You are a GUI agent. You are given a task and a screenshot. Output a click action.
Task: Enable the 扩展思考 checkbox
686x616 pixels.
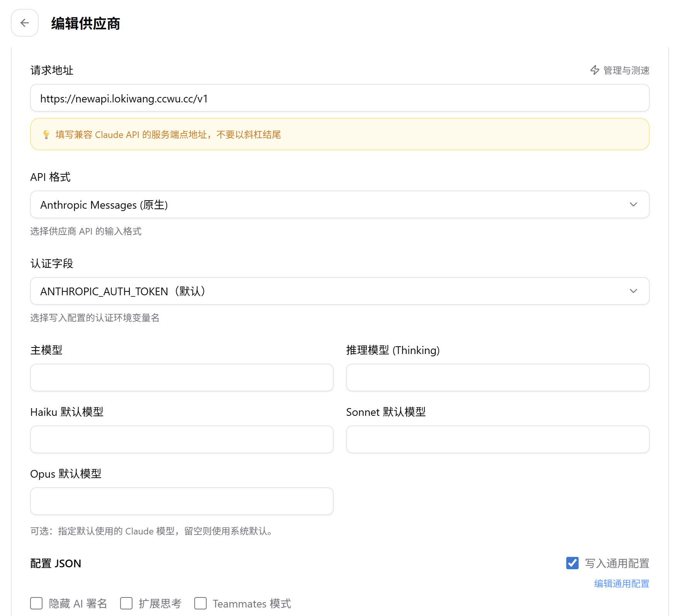(x=126, y=603)
